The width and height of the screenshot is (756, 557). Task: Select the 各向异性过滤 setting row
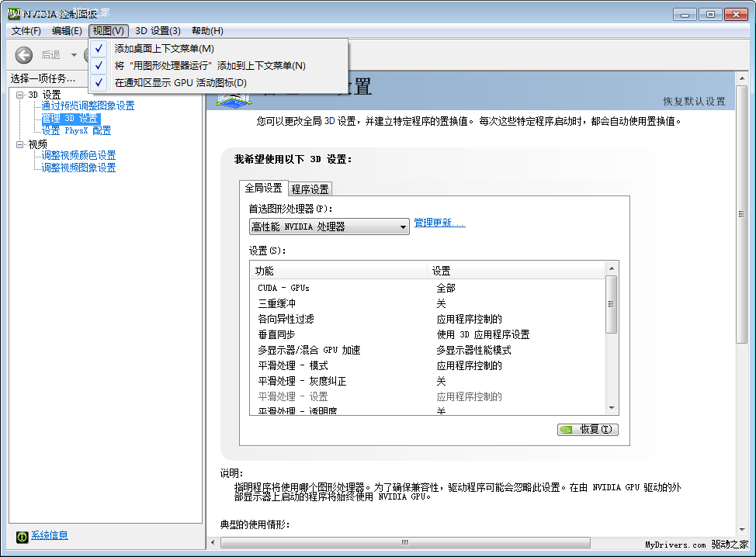(x=427, y=319)
